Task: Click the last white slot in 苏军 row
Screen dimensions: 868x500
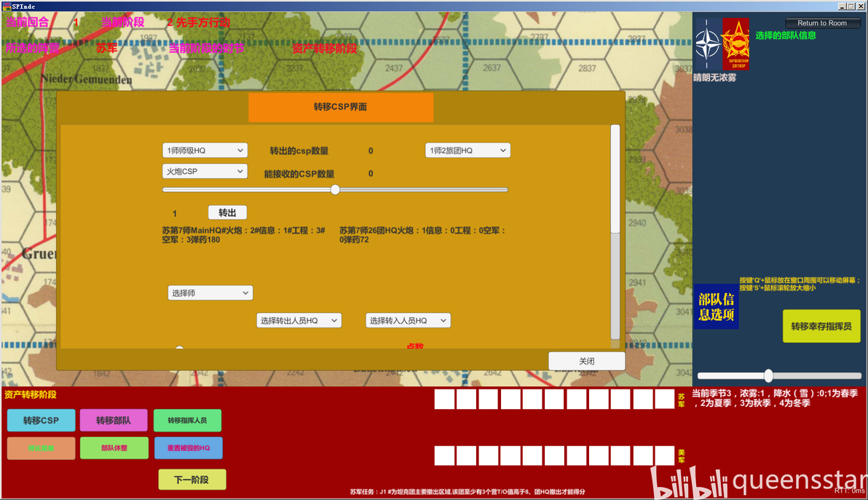Action: [x=665, y=400]
